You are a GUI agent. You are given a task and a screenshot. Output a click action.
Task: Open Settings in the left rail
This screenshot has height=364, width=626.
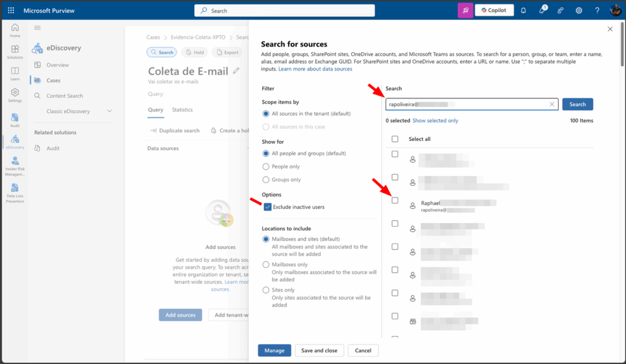tap(14, 95)
